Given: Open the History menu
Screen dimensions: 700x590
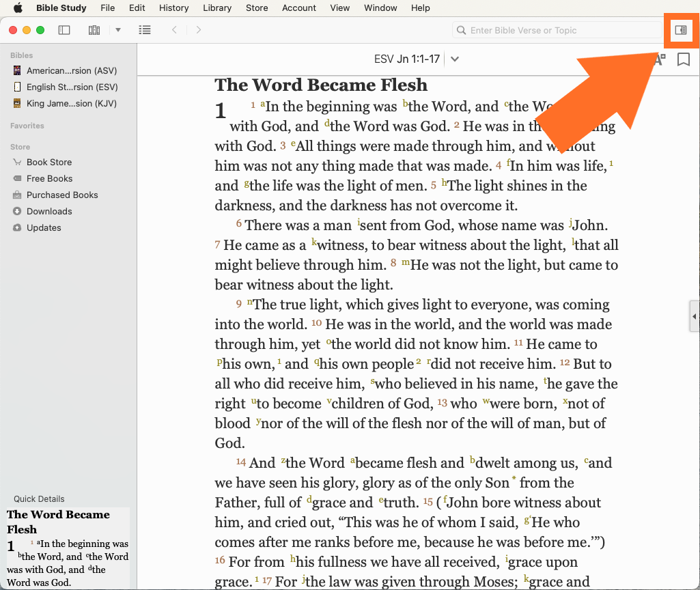Looking at the screenshot, I should pos(173,8).
